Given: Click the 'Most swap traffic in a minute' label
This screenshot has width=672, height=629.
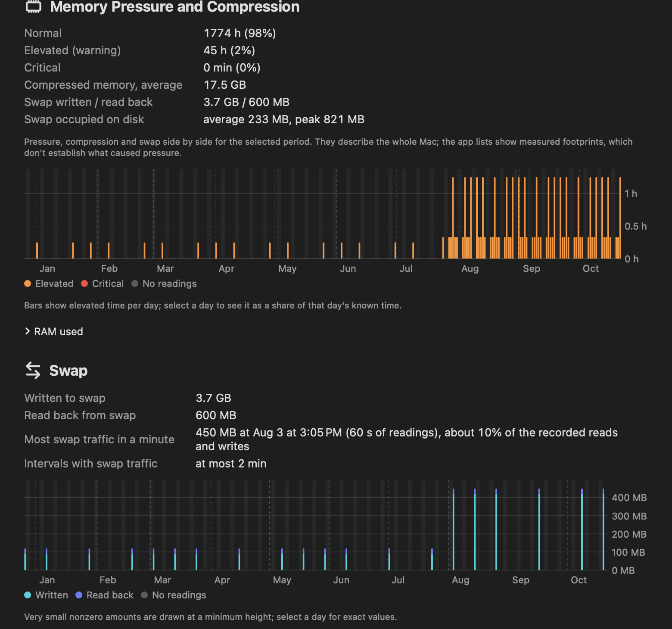Looking at the screenshot, I should (x=99, y=439).
